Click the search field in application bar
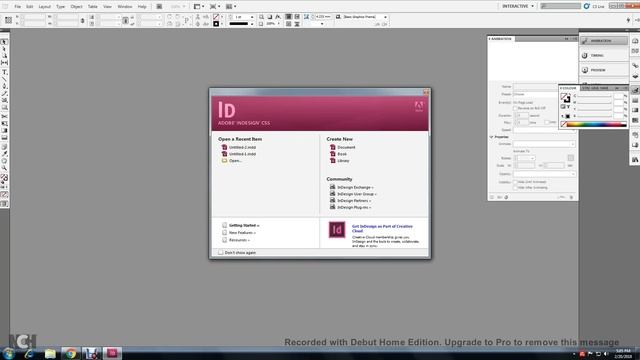 point(560,6)
